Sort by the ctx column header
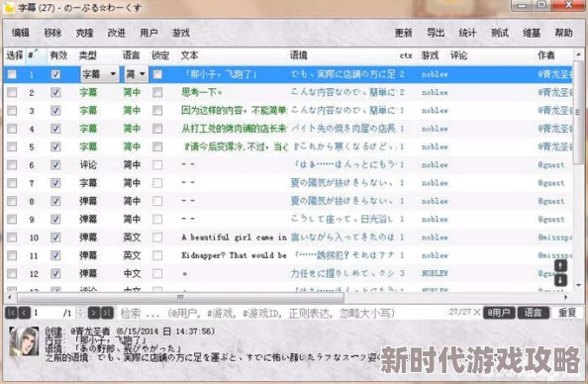The width and height of the screenshot is (588, 384). [406, 55]
